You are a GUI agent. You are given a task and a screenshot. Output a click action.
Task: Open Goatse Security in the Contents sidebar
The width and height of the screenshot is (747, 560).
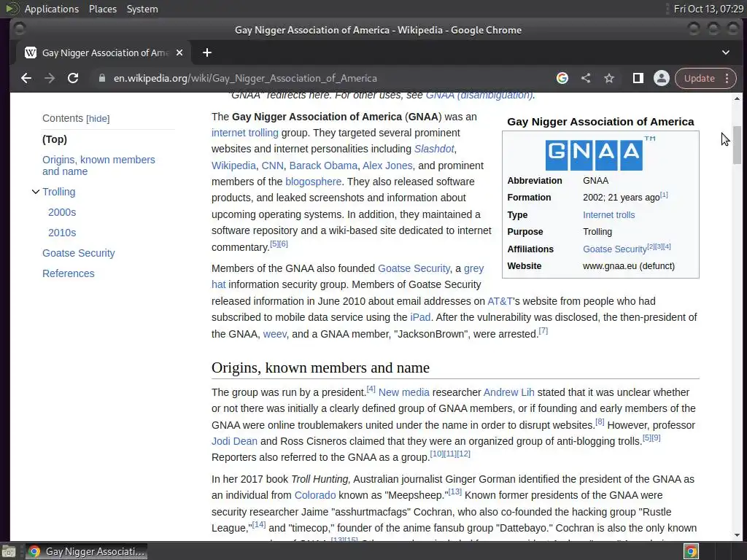[x=79, y=253]
